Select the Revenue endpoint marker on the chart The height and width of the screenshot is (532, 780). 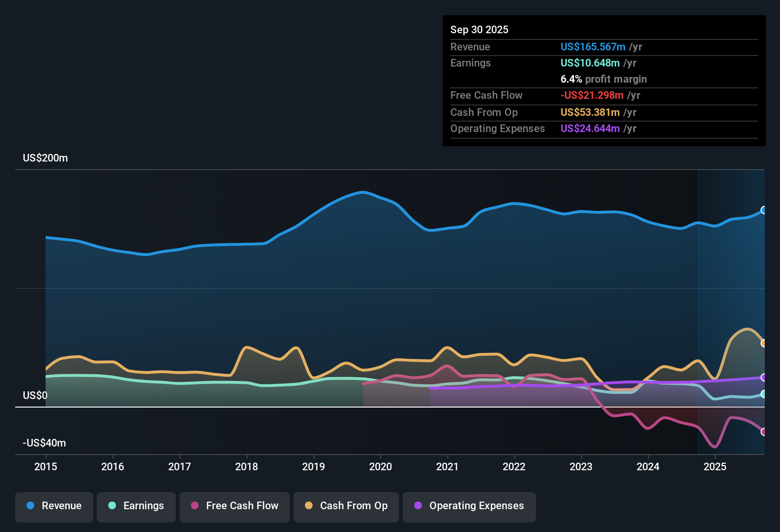coord(764,209)
